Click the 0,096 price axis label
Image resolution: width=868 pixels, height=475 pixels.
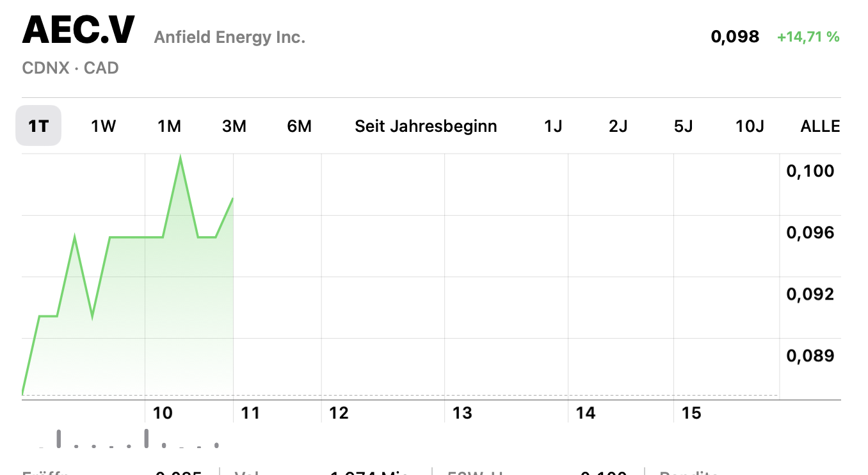click(810, 232)
